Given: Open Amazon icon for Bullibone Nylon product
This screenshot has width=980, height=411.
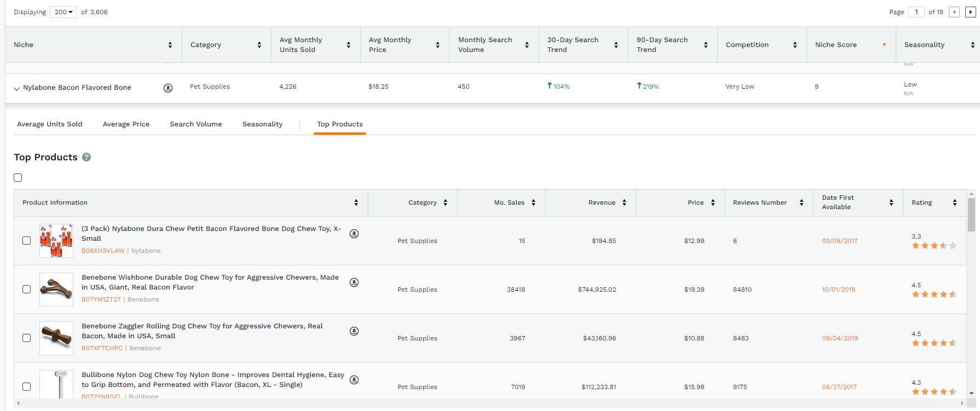Looking at the screenshot, I should pyautogui.click(x=354, y=380).
